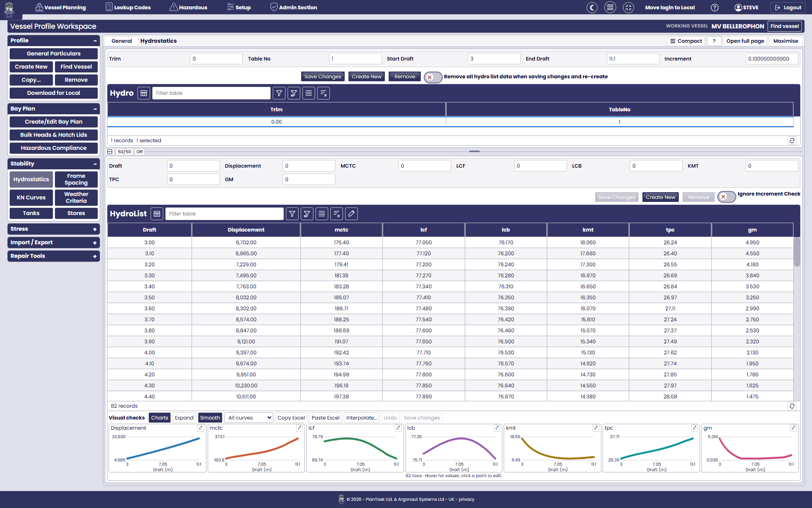Open the Copy... options button

click(x=31, y=80)
